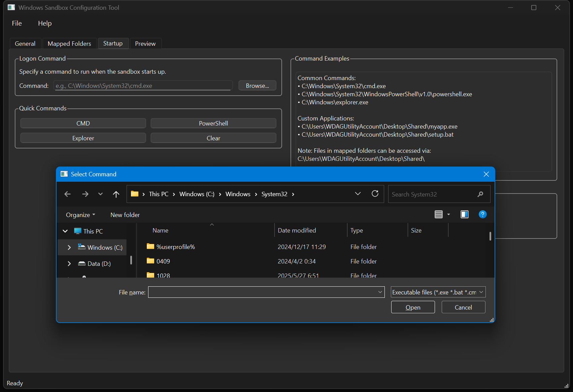Collapse the This PC tree node
The width and height of the screenshot is (573, 392).
click(65, 231)
